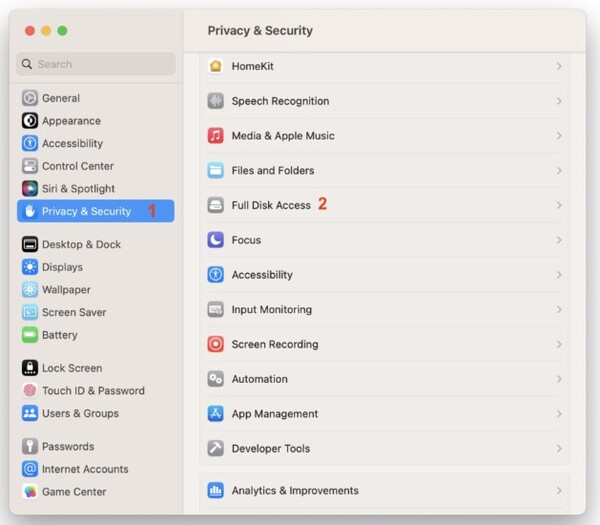Screen dimensions: 600x525
Task: Click the green zoom window button
Action: 62,31
